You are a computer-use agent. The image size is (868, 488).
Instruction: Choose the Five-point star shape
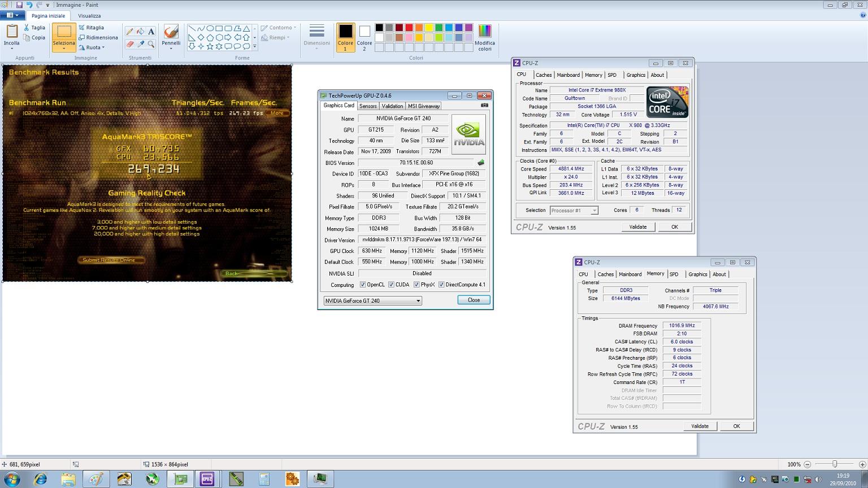(x=210, y=46)
